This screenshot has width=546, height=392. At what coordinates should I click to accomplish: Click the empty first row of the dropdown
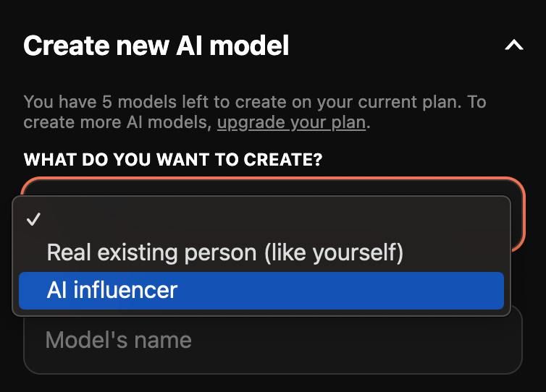261,220
